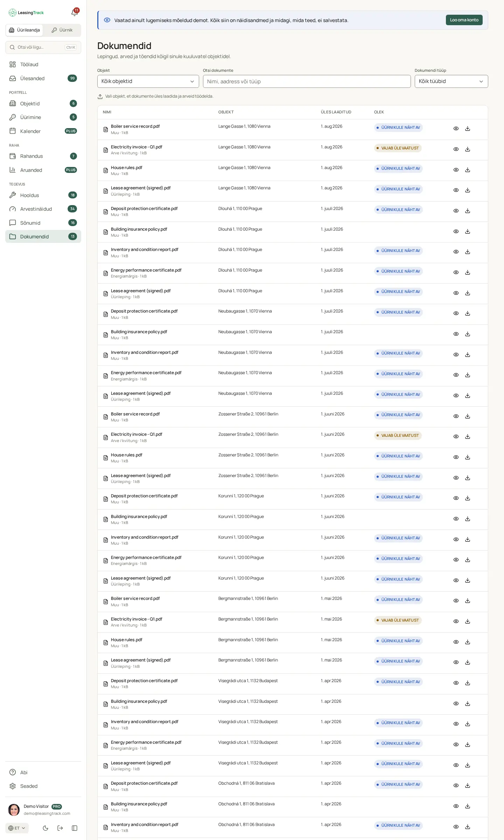The height and width of the screenshot is (840, 504).
Task: Open the ET language selector
Action: click(x=17, y=828)
